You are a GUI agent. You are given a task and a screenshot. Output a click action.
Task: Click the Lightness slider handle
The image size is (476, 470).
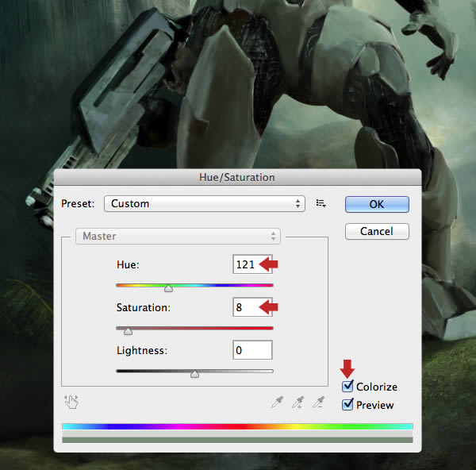(x=194, y=374)
